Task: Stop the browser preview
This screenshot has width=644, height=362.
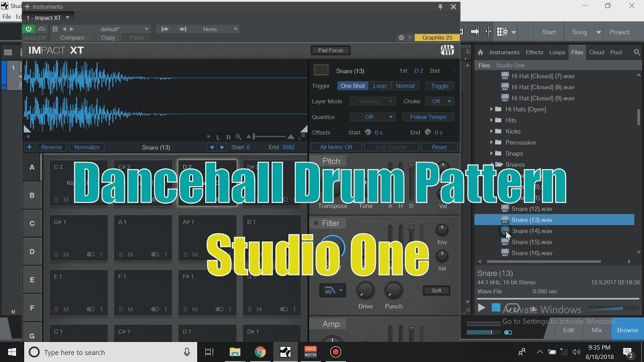Action: click(x=496, y=308)
